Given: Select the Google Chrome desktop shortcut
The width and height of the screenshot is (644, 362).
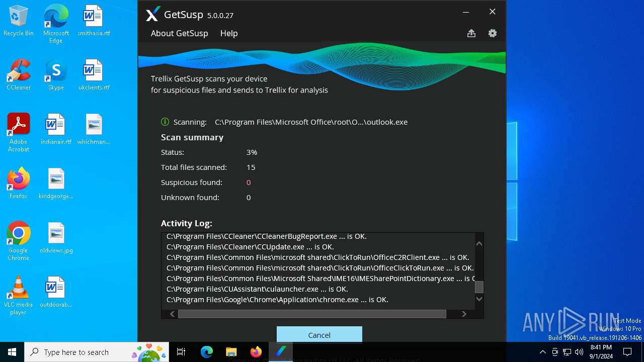Looking at the screenshot, I should pyautogui.click(x=19, y=241).
